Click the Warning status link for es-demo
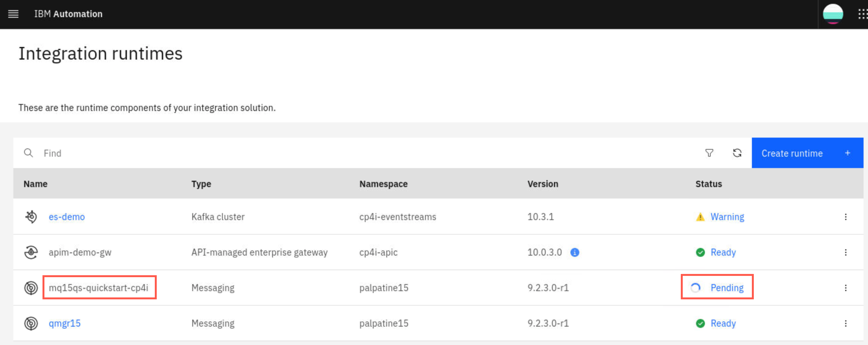 727,217
